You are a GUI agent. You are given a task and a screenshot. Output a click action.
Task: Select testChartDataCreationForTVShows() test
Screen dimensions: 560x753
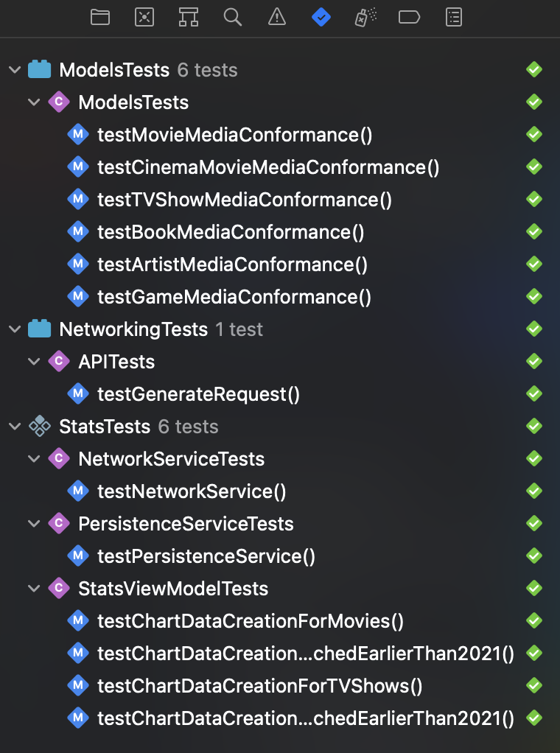259,686
